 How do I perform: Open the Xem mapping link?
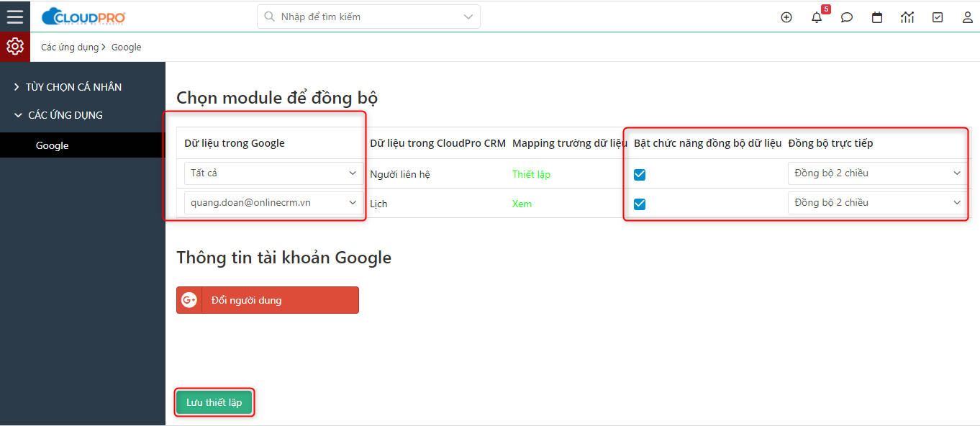pos(522,204)
